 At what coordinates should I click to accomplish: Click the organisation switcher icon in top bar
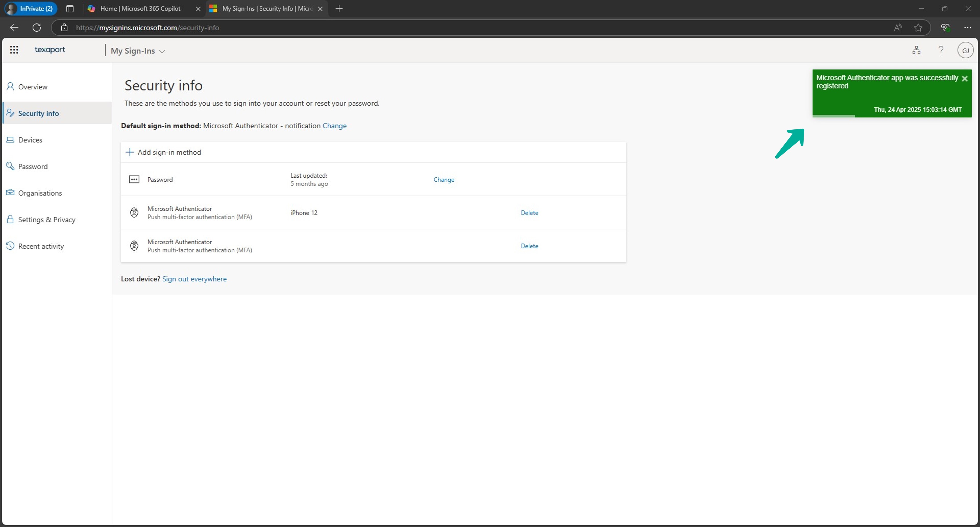[917, 50]
